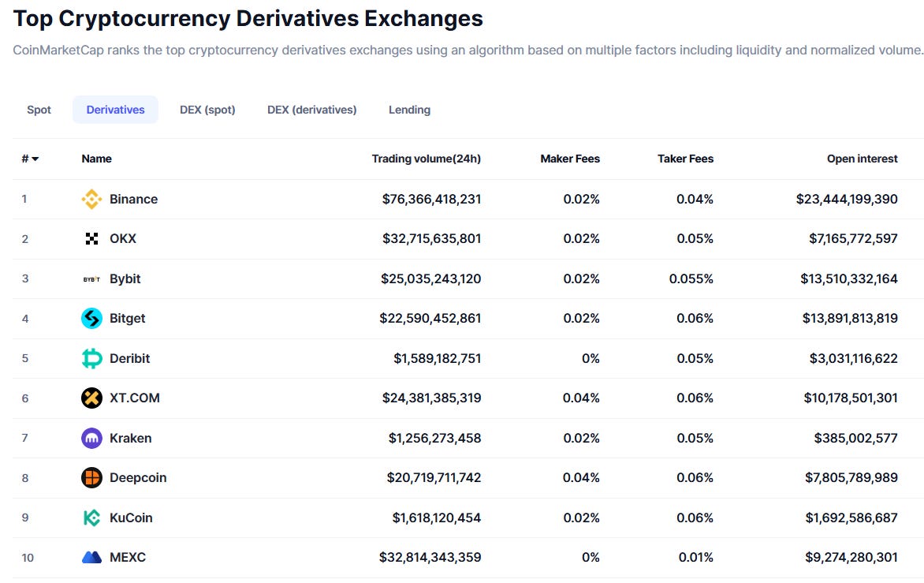The height and width of the screenshot is (583, 924).
Task: Click Deepcoin volume $20,719,711,742
Action: coord(434,477)
